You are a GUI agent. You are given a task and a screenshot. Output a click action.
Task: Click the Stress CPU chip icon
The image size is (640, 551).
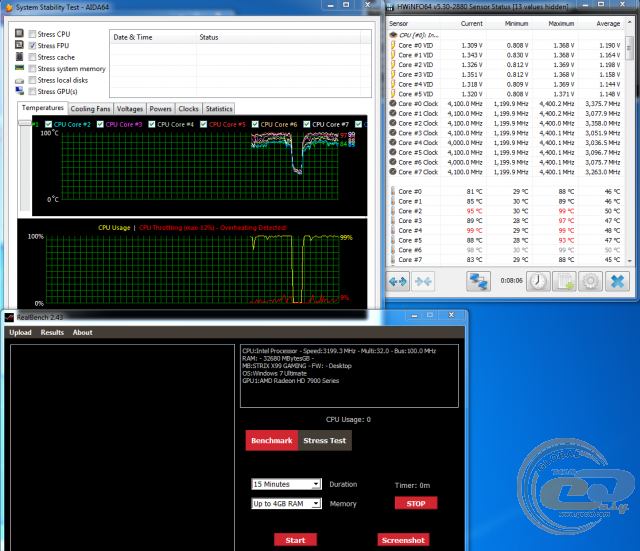pos(19,33)
